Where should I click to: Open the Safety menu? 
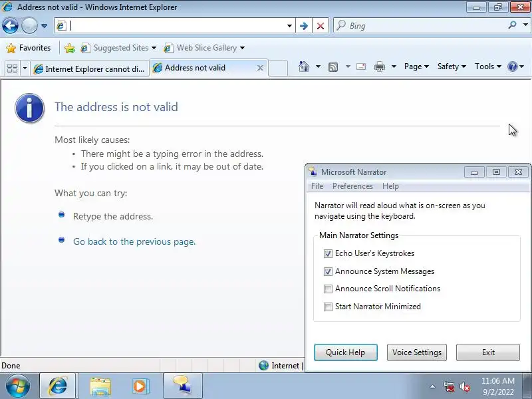452,66
